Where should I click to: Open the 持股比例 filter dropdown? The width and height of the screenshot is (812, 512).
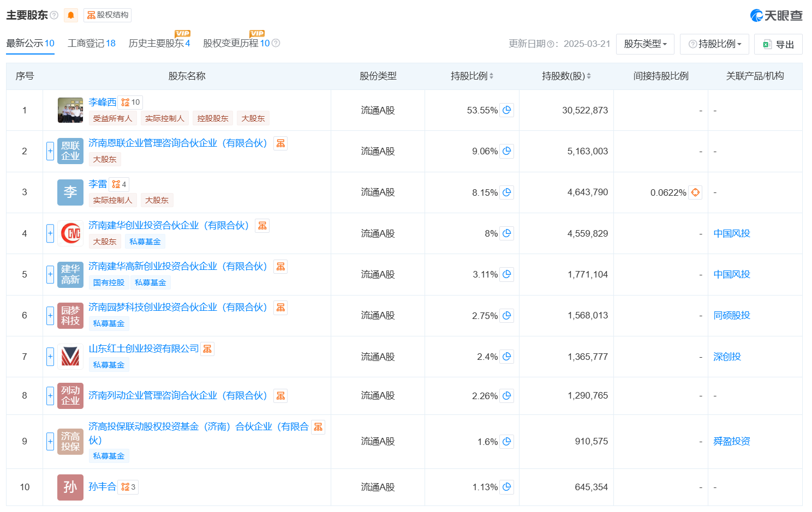714,44
